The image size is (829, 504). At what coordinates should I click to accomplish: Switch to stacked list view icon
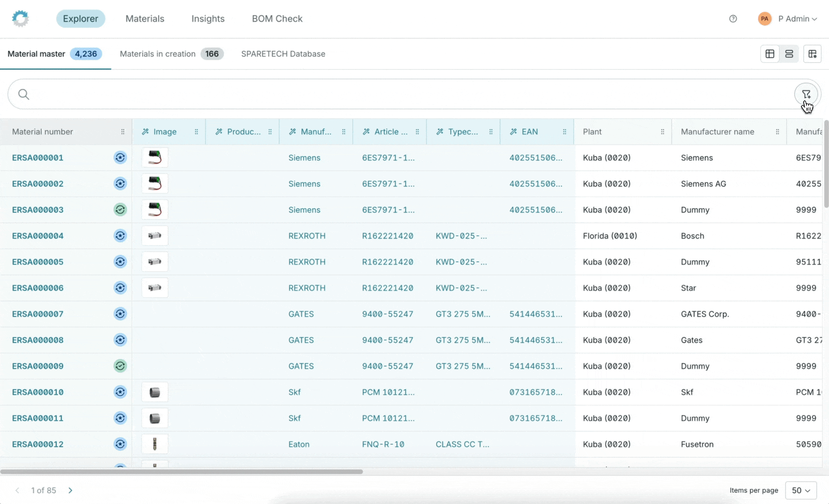pos(789,54)
